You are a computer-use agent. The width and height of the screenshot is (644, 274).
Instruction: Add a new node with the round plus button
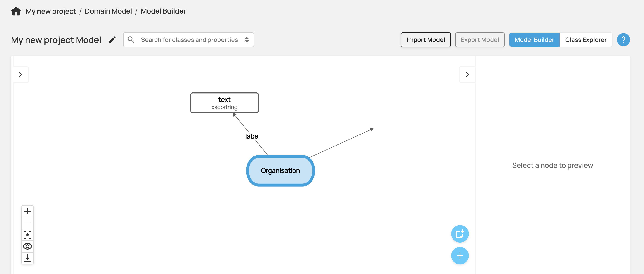(460, 256)
